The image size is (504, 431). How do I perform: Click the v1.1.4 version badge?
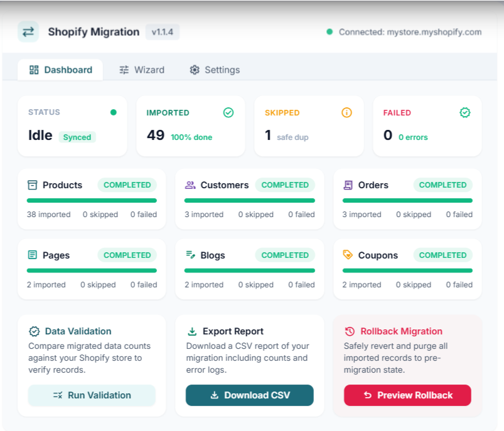[163, 32]
